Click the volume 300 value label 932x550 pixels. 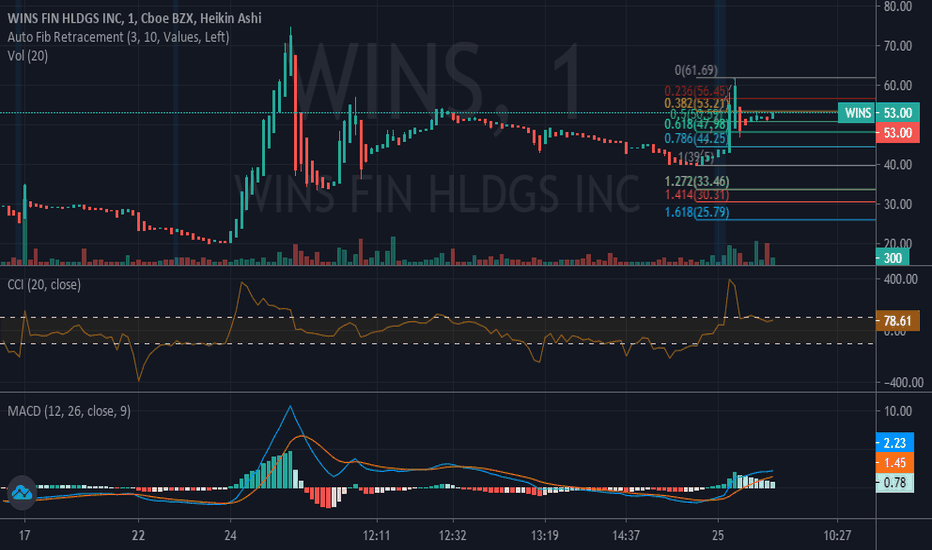[892, 258]
